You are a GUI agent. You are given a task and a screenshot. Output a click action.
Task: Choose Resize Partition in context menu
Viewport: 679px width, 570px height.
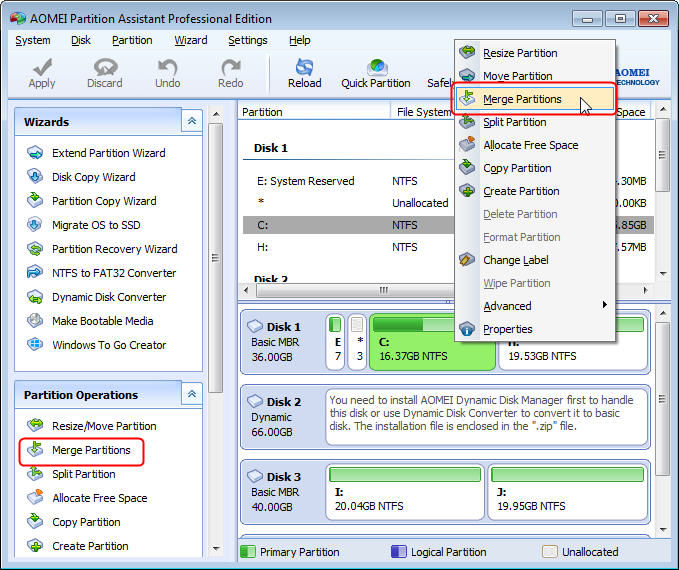[x=535, y=53]
